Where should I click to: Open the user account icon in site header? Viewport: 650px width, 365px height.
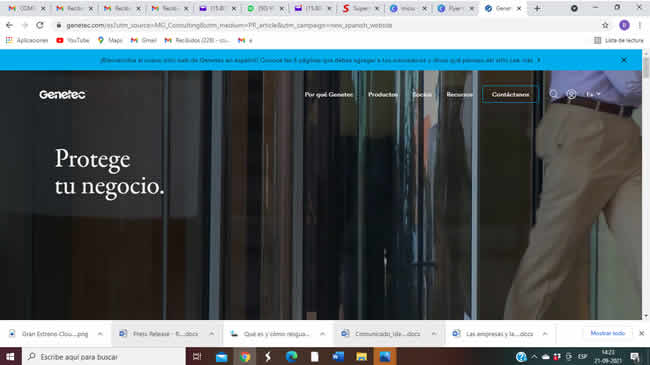(571, 94)
